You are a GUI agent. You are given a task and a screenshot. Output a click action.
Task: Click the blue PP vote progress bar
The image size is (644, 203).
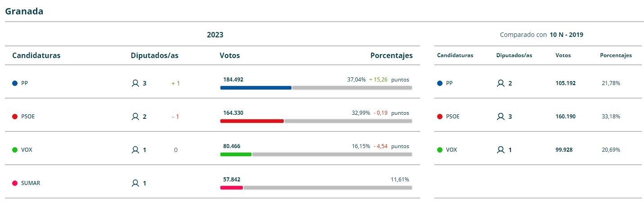pyautogui.click(x=255, y=88)
